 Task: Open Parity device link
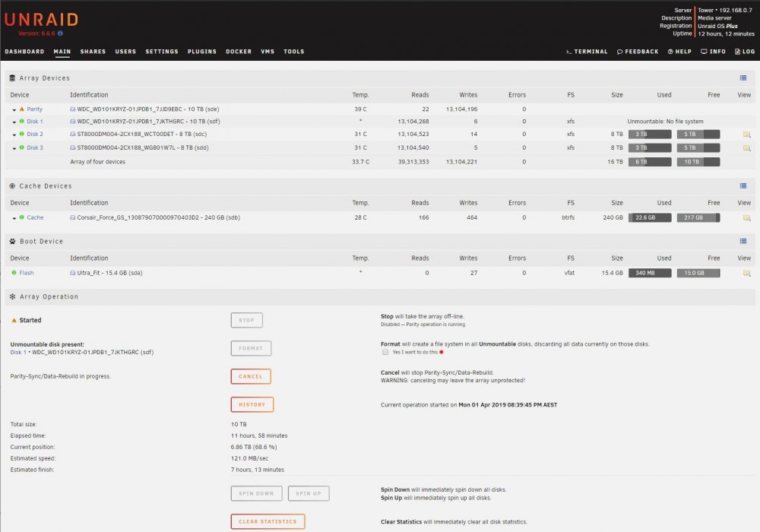pos(34,109)
